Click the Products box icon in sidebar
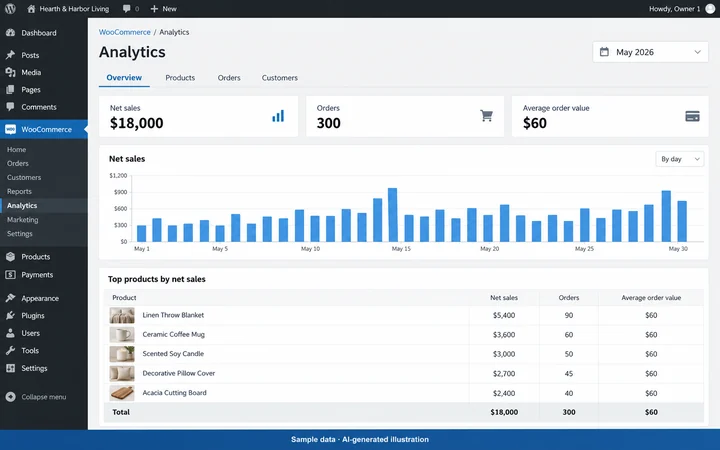The height and width of the screenshot is (450, 720). pos(10,257)
